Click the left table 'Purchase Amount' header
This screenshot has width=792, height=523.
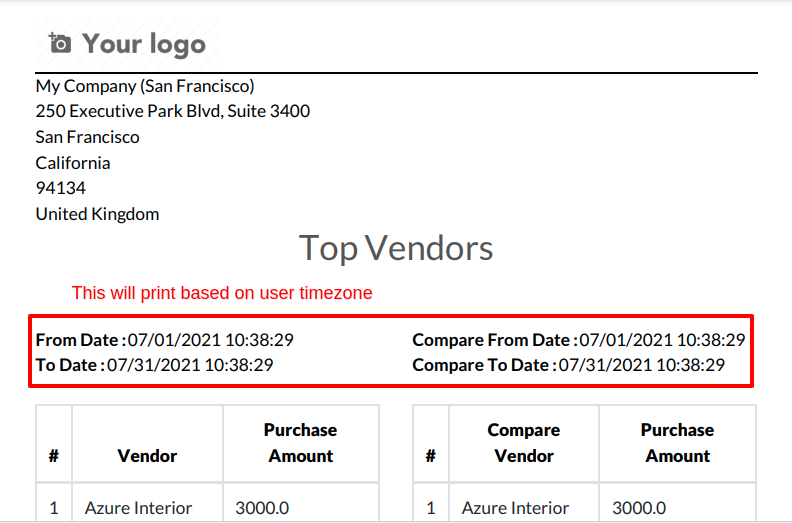coord(301,443)
